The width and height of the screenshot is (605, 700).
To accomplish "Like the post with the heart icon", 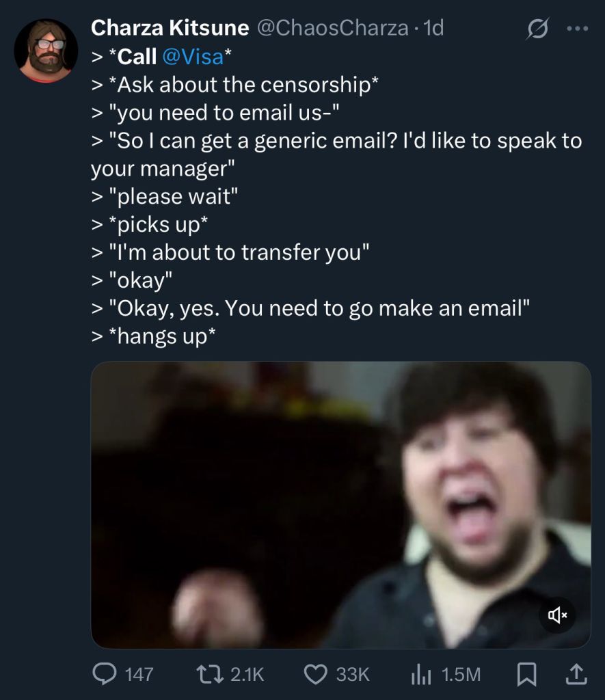I will pyautogui.click(x=316, y=673).
